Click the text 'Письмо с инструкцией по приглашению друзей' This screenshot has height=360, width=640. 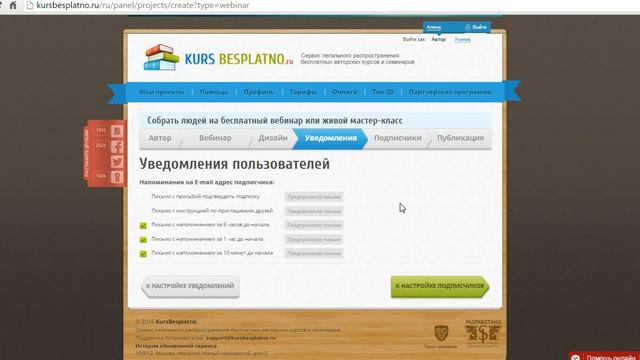click(x=212, y=211)
